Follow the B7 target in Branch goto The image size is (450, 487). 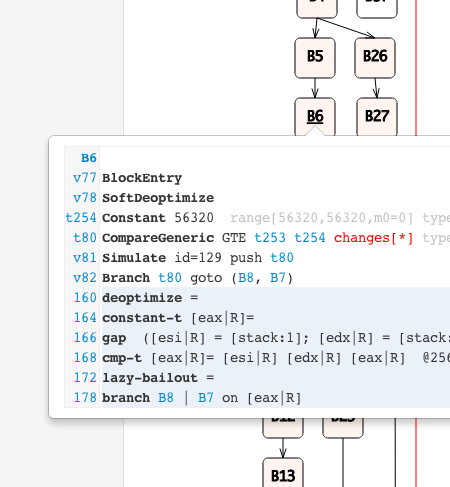[x=278, y=278]
